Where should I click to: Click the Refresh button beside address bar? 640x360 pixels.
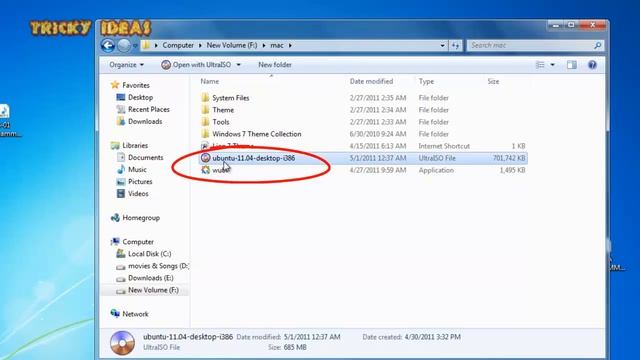click(456, 46)
